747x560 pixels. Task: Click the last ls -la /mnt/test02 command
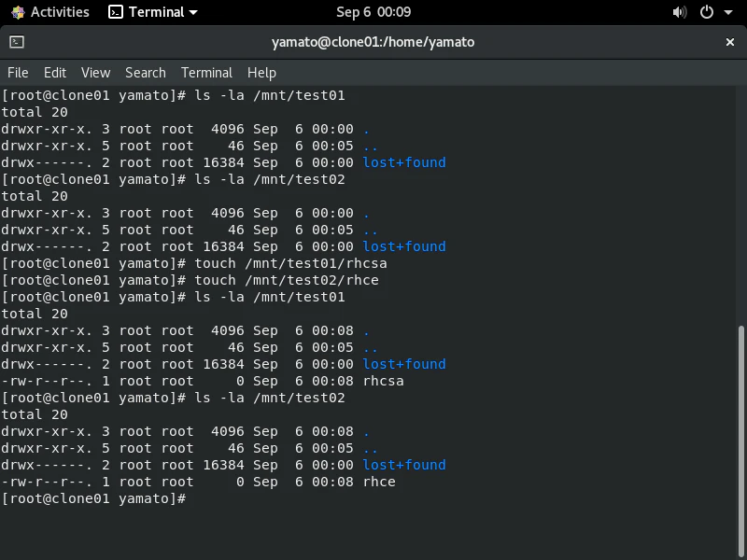pos(270,398)
